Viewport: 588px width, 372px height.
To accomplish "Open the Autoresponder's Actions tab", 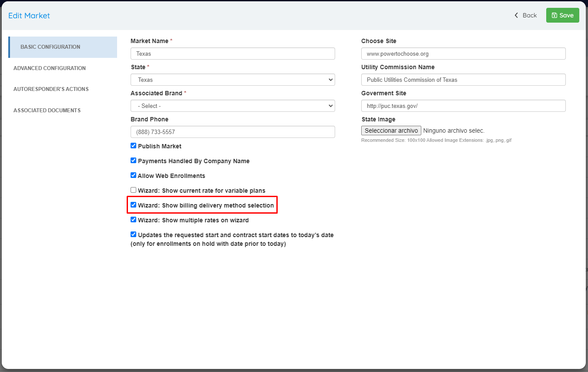I will pos(51,89).
